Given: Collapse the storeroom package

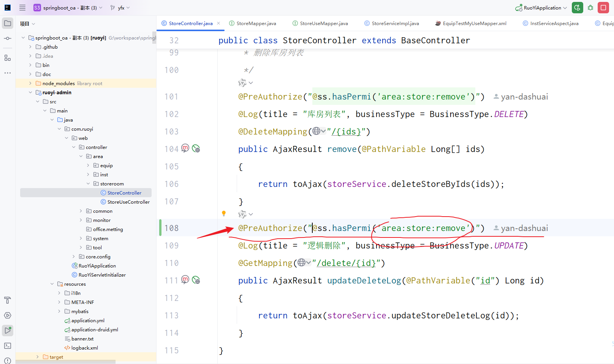Looking at the screenshot, I should click(88, 184).
